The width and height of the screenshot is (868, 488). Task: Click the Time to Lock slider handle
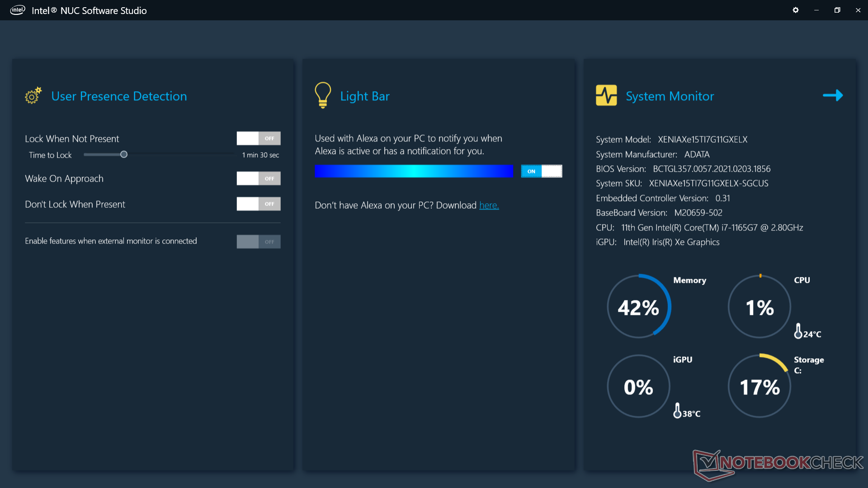point(124,155)
